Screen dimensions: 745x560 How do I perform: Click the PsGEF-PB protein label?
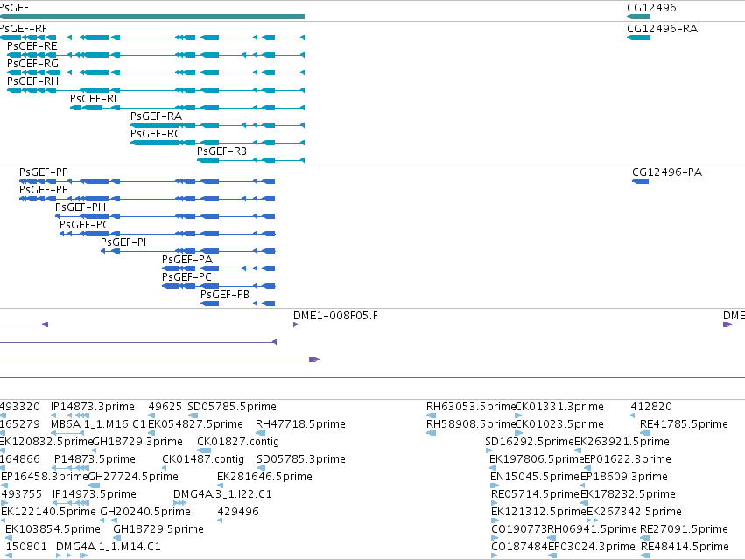point(225,295)
